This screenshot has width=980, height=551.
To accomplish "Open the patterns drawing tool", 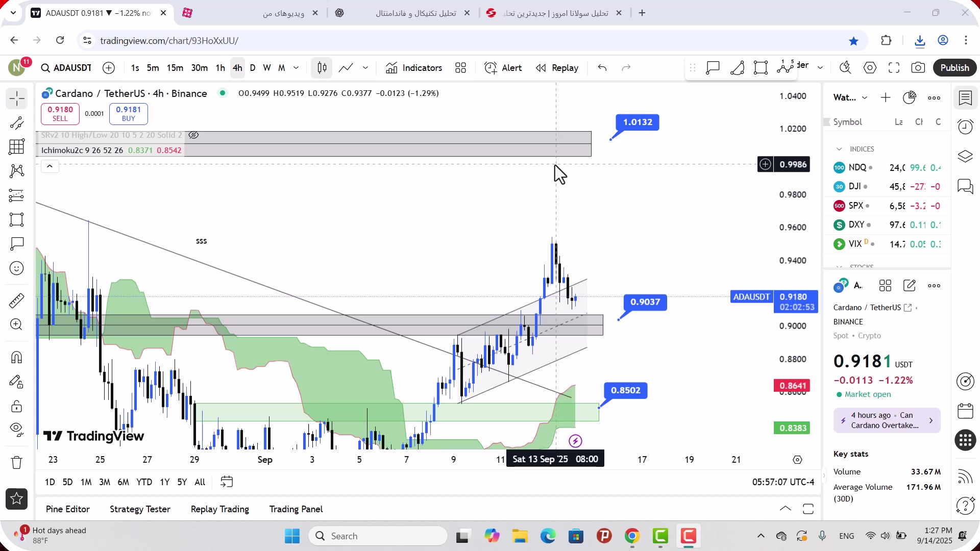I will (16, 171).
